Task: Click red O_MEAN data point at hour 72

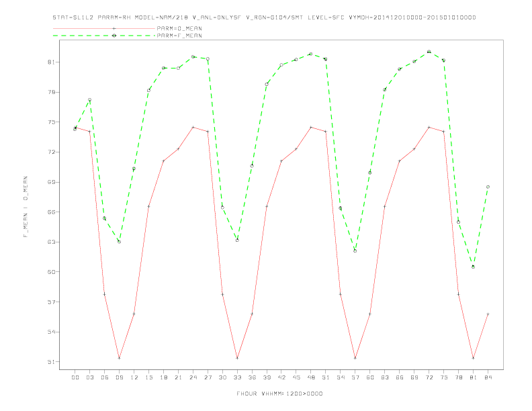Action: click(429, 127)
